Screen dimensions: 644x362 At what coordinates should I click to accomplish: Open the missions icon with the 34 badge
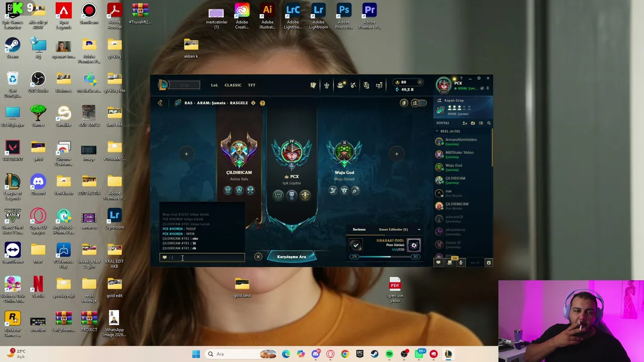450,262
